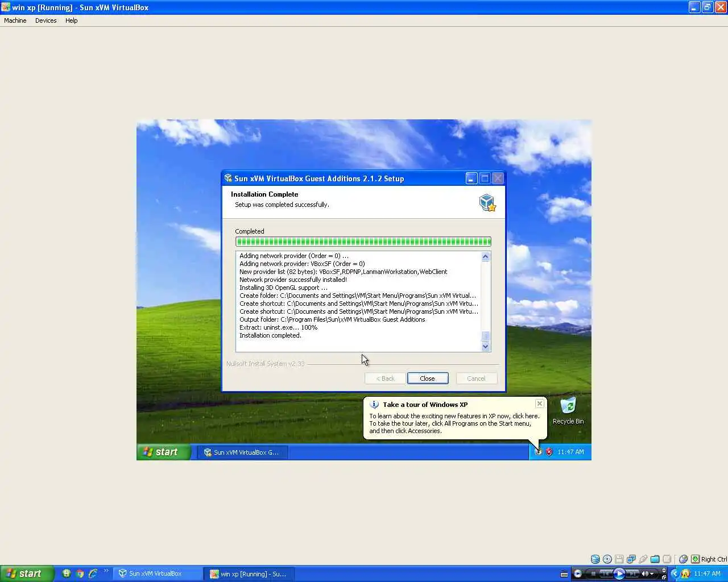Launch Chrome from host quick launch

point(80,573)
